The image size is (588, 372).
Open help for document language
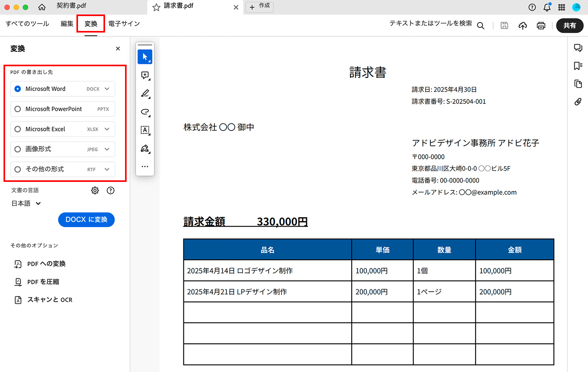111,191
